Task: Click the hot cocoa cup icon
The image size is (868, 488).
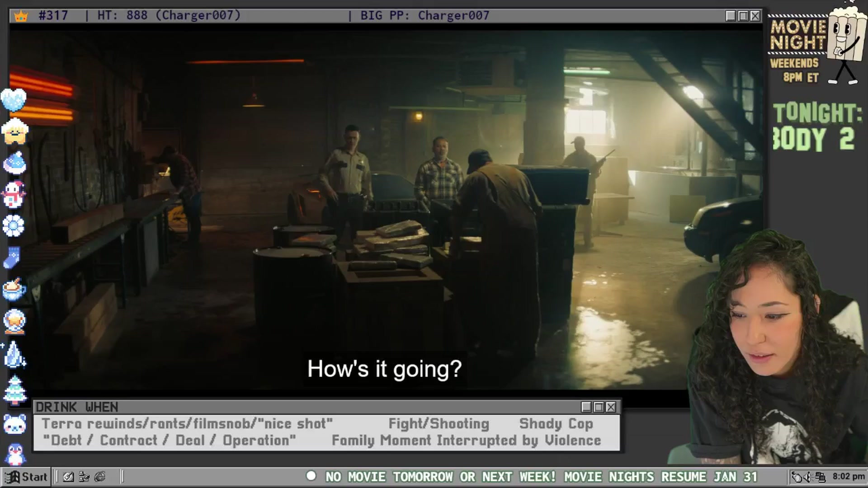Action: [14, 290]
